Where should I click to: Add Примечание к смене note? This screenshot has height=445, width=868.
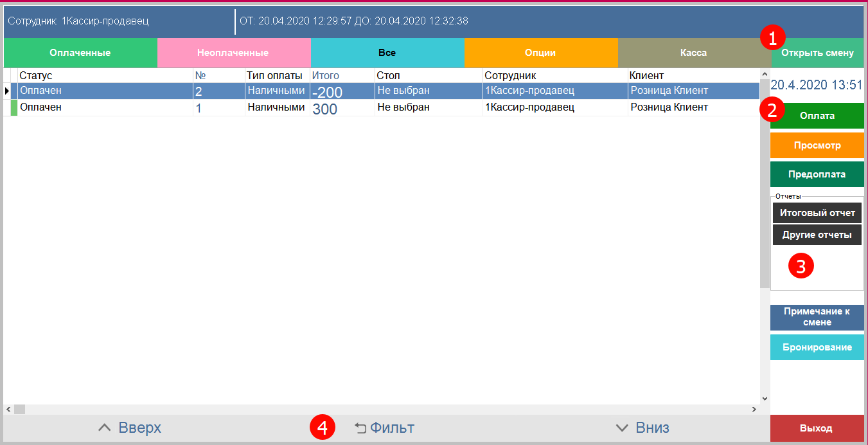pos(817,317)
